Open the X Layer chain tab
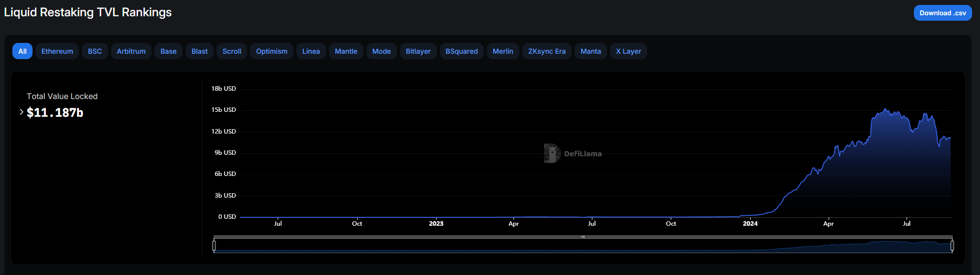The image size is (980, 275). pyautogui.click(x=628, y=51)
